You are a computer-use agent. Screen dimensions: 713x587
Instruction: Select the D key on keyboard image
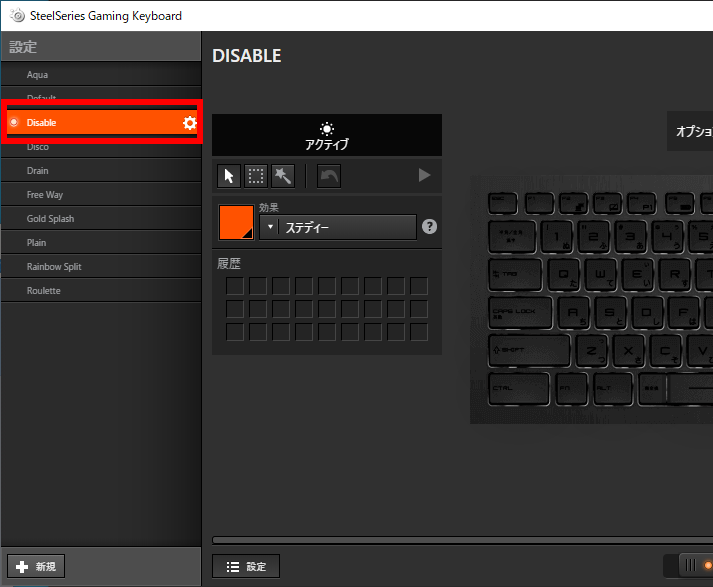coord(647,313)
